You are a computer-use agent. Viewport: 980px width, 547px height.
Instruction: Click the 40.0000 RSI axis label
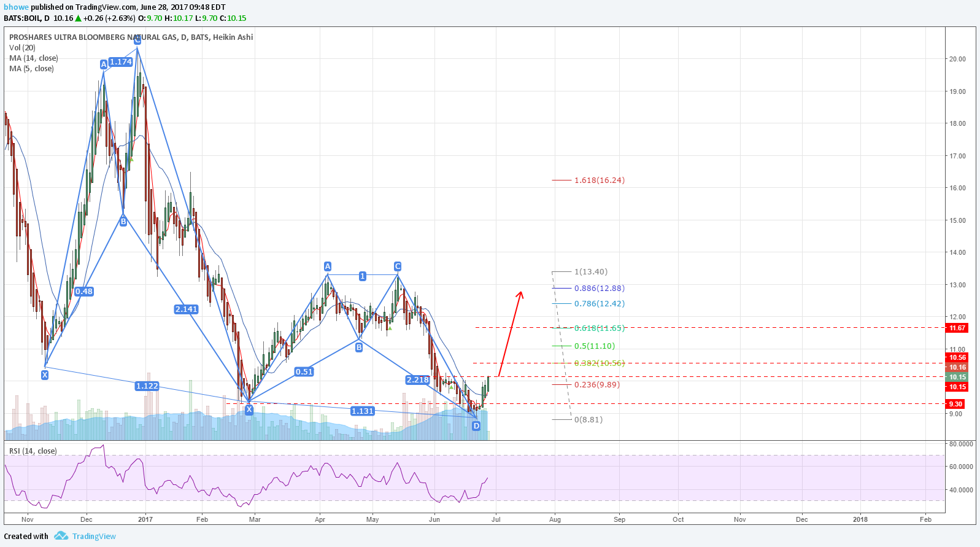(961, 490)
